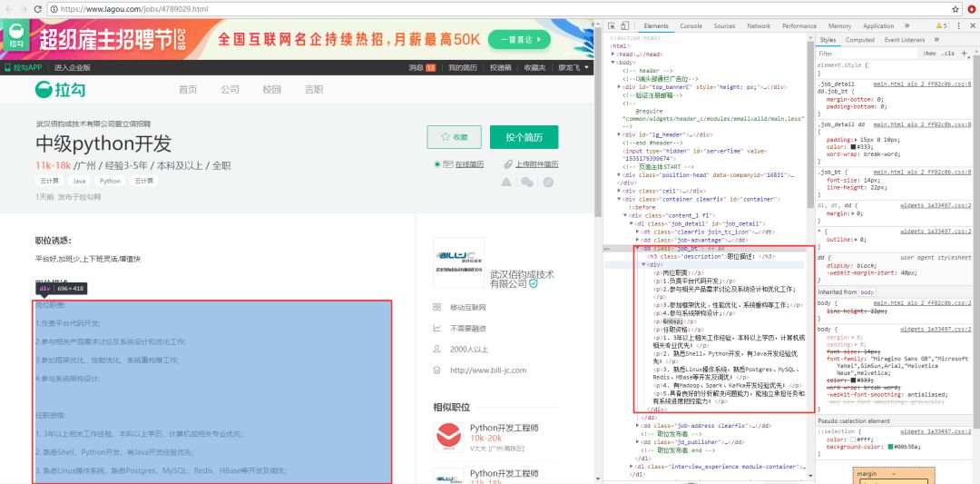This screenshot has width=980, height=484.
Task: Open the Network tab
Action: [x=758, y=25]
